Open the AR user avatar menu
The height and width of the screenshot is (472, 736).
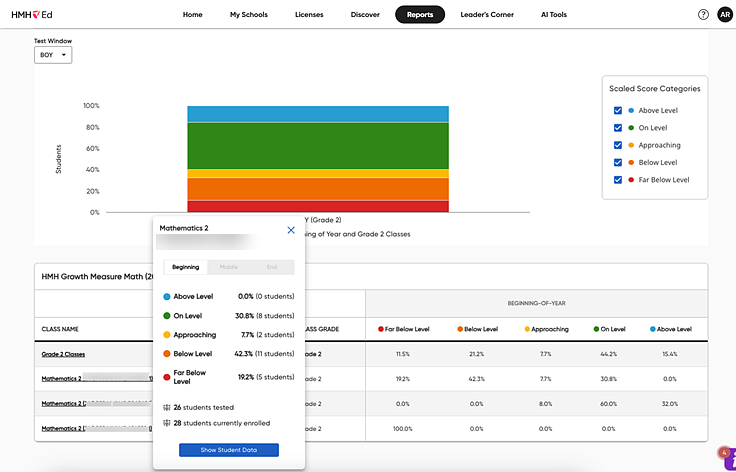[724, 15]
